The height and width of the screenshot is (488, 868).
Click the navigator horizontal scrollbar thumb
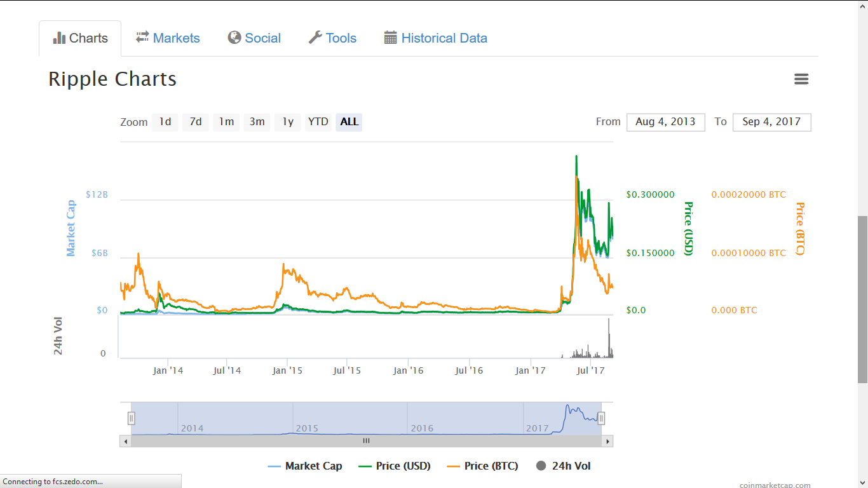[x=366, y=441]
